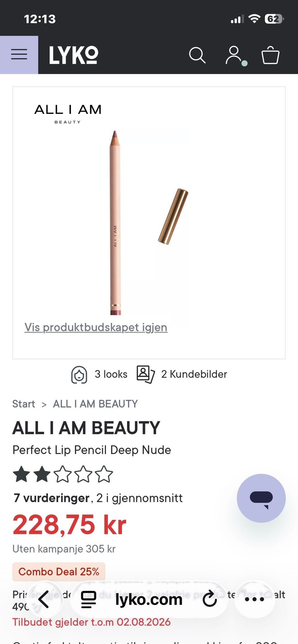Open the chat bubble button
298x644 pixels.
click(261, 498)
